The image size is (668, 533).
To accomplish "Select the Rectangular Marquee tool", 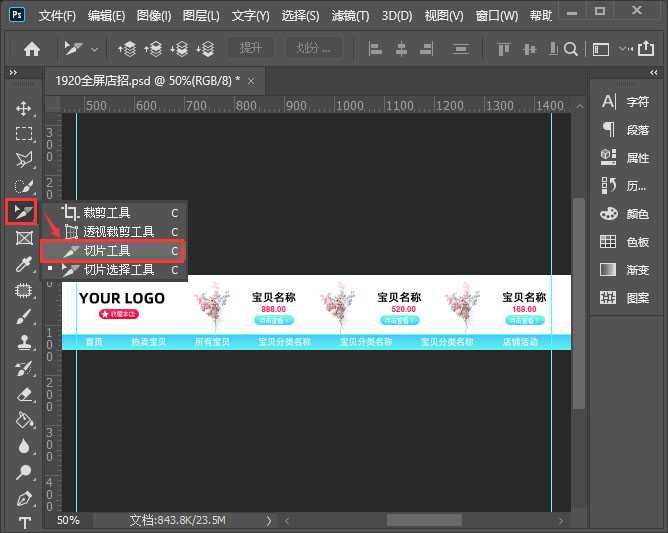I will (x=24, y=133).
